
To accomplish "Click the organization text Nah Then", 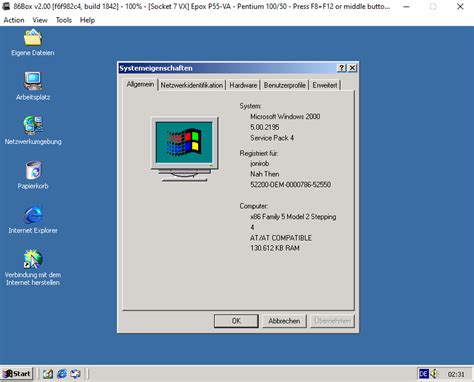I will (265, 174).
